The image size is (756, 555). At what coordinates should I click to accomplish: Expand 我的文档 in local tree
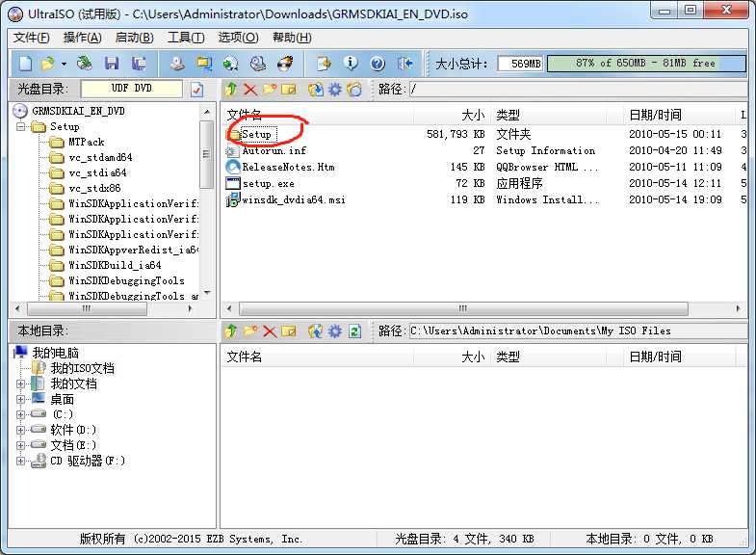coord(20,384)
